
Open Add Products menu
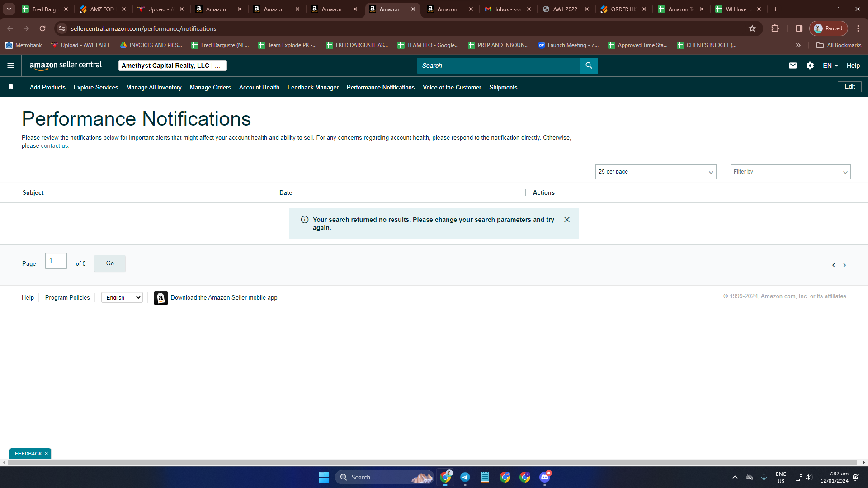point(47,87)
